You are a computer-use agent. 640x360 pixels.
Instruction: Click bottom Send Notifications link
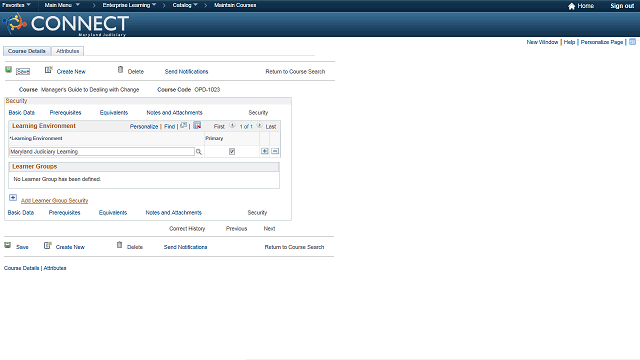point(185,247)
